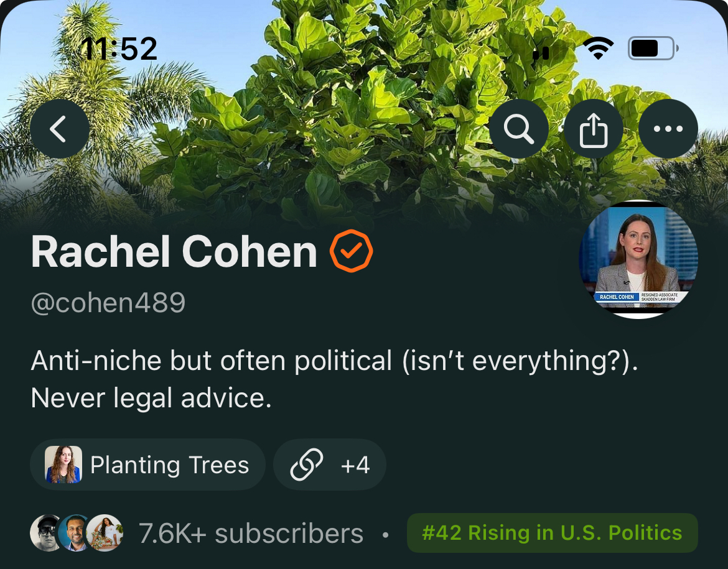The image size is (728, 569).
Task: Tap the battery indicator icon
Action: (653, 48)
